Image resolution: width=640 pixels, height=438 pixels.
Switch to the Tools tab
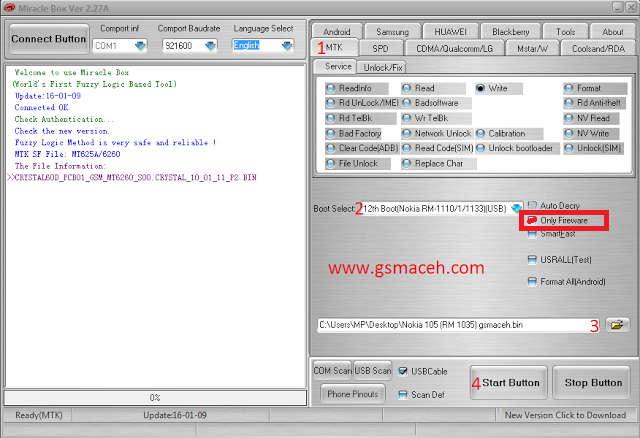click(x=565, y=32)
